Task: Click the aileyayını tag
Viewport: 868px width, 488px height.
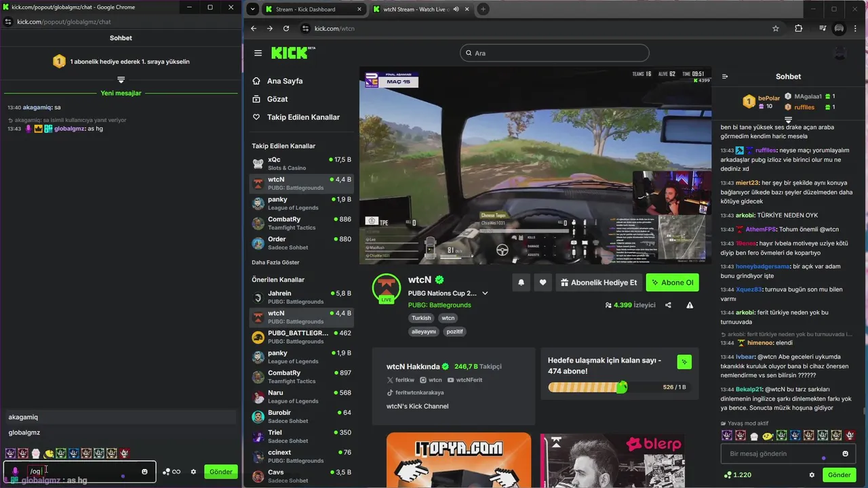Action: click(424, 331)
